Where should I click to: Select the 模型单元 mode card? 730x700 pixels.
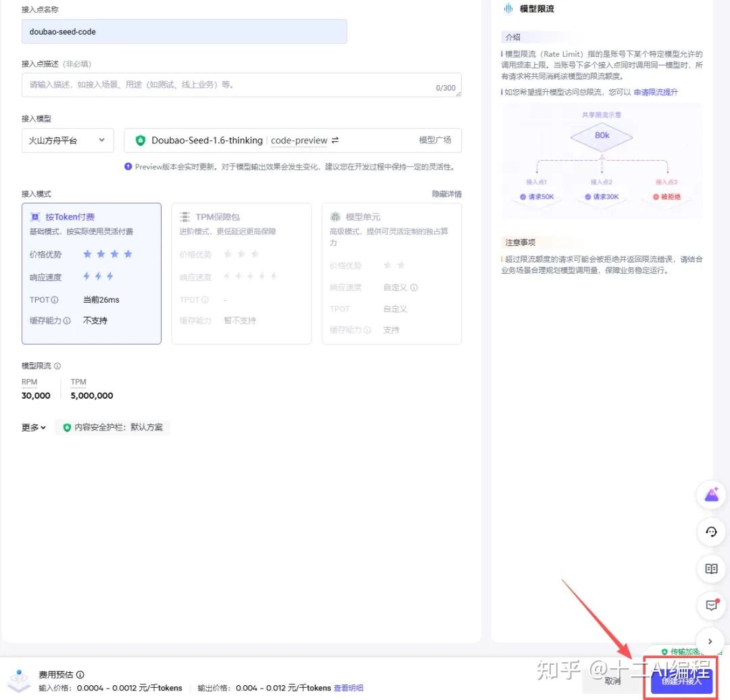click(x=391, y=273)
